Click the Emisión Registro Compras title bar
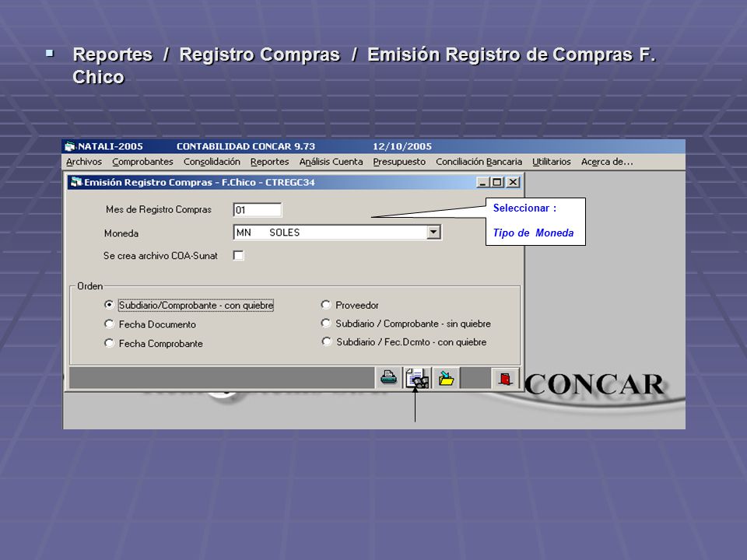The height and width of the screenshot is (560, 747). pyautogui.click(x=296, y=182)
